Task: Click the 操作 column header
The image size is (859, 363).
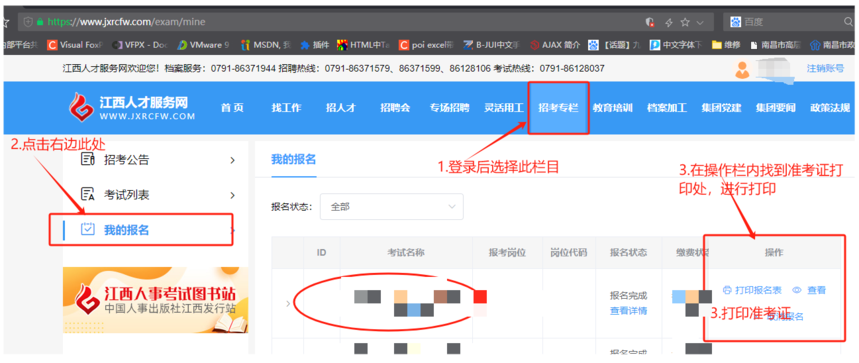Action: click(x=774, y=252)
